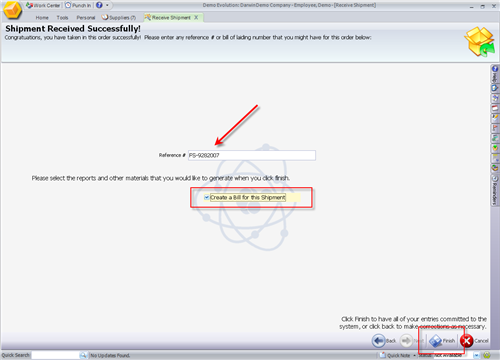Switch to the Suppliers (7) tab
Screen dimensions: 500x360
point(119,17)
